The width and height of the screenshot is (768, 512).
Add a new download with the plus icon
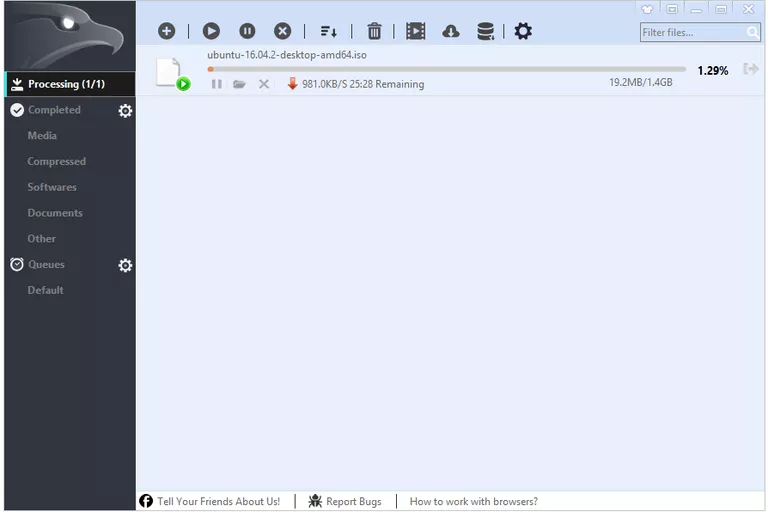pyautogui.click(x=167, y=31)
